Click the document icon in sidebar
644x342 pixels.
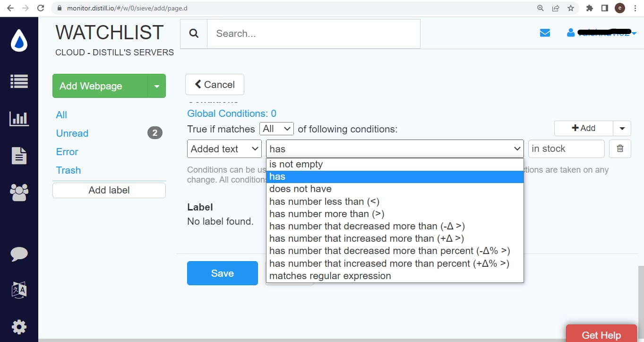pyautogui.click(x=19, y=156)
